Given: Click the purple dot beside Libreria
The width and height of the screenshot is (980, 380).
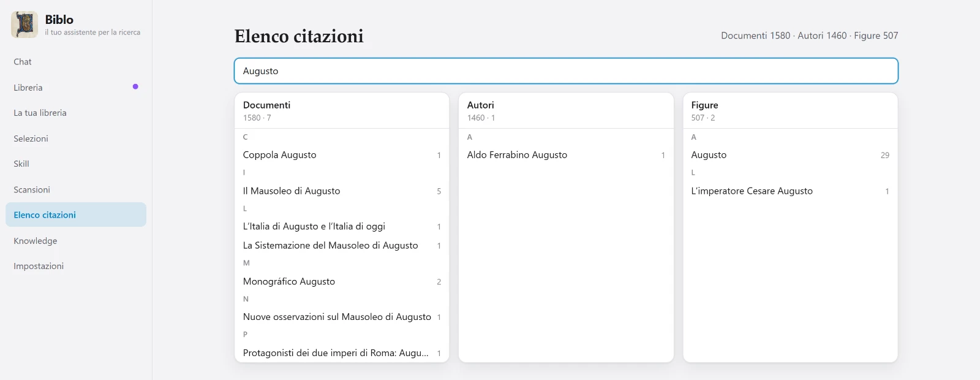Looking at the screenshot, I should point(135,86).
